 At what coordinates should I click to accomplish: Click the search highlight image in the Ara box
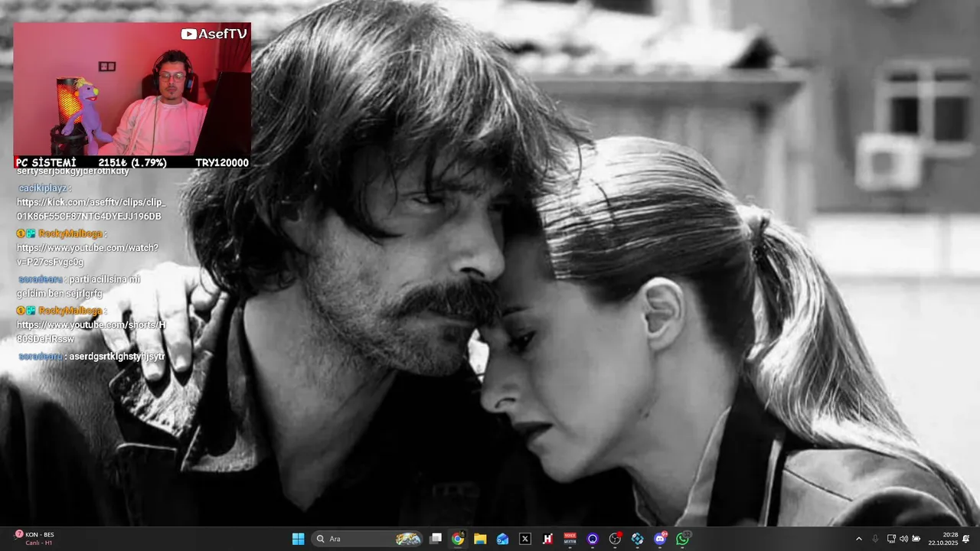coord(408,539)
